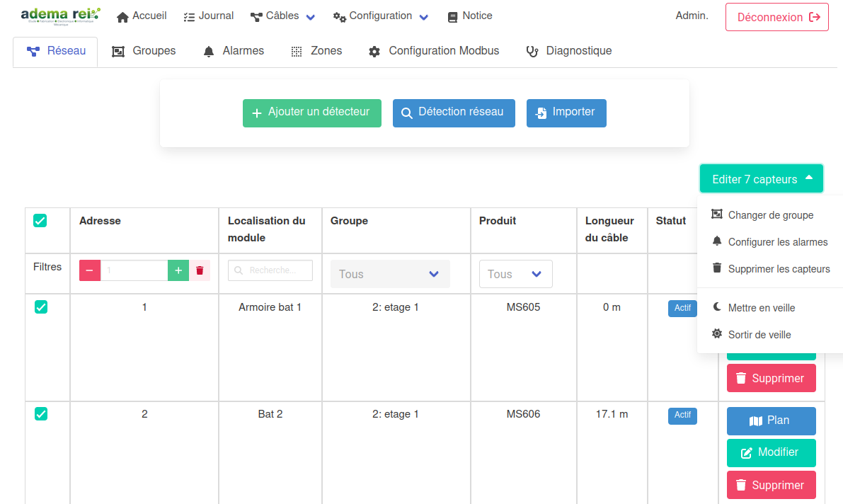The image size is (843, 504).
Task: Collapse the Editer 7 capteurs dropdown
Action: pos(761,178)
